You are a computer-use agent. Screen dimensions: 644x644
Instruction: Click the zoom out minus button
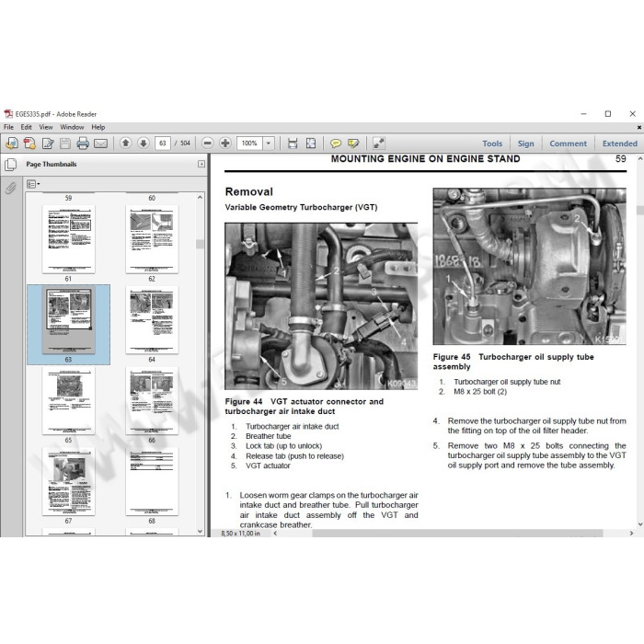208,143
